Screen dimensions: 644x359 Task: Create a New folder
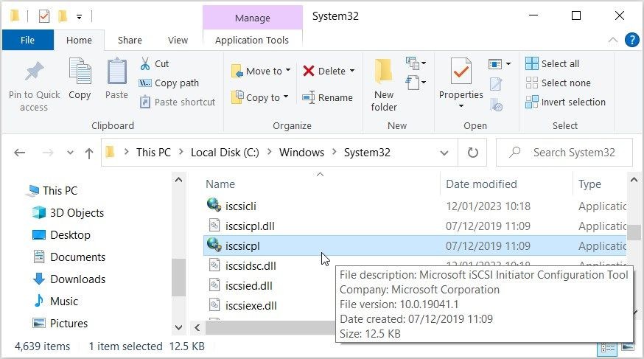coord(384,85)
